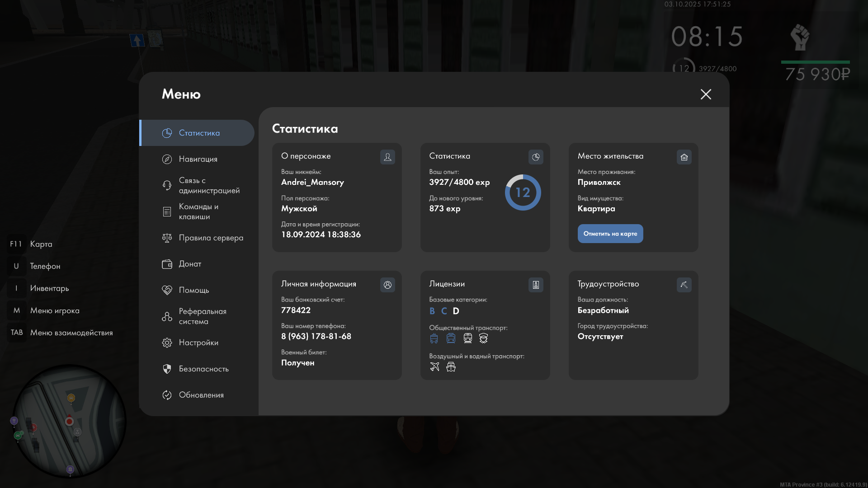868x488 pixels.
Task: Open the Навигация menu section
Action: pyautogui.click(x=198, y=159)
